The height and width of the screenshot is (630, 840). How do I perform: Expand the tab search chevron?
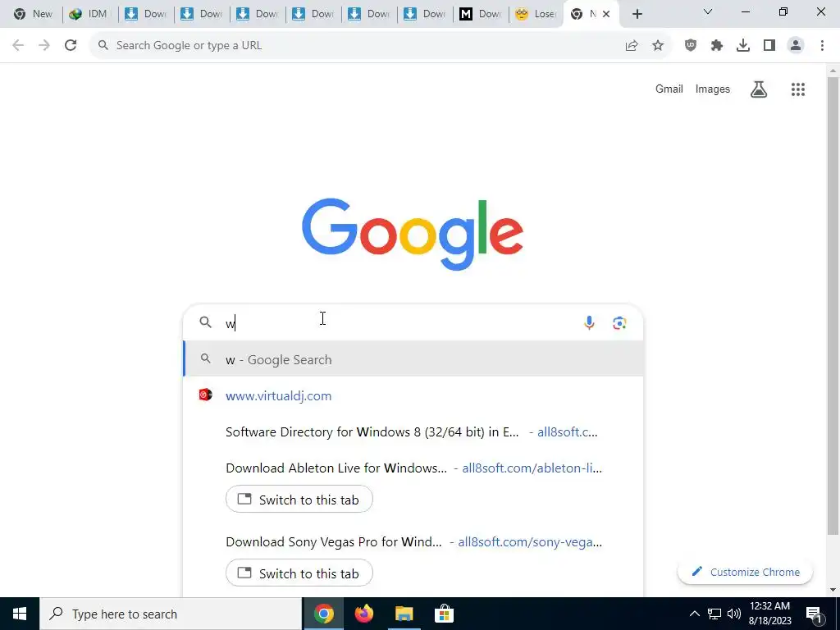[x=708, y=11]
